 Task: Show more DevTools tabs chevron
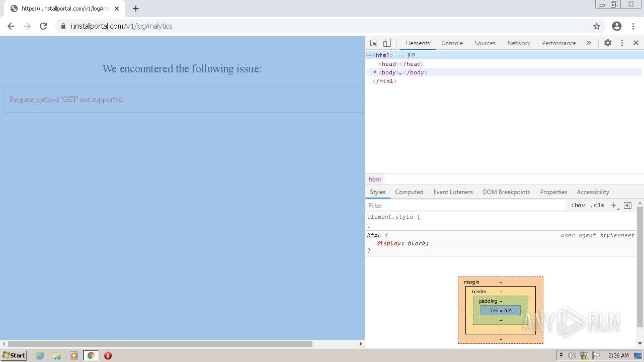[x=589, y=43]
